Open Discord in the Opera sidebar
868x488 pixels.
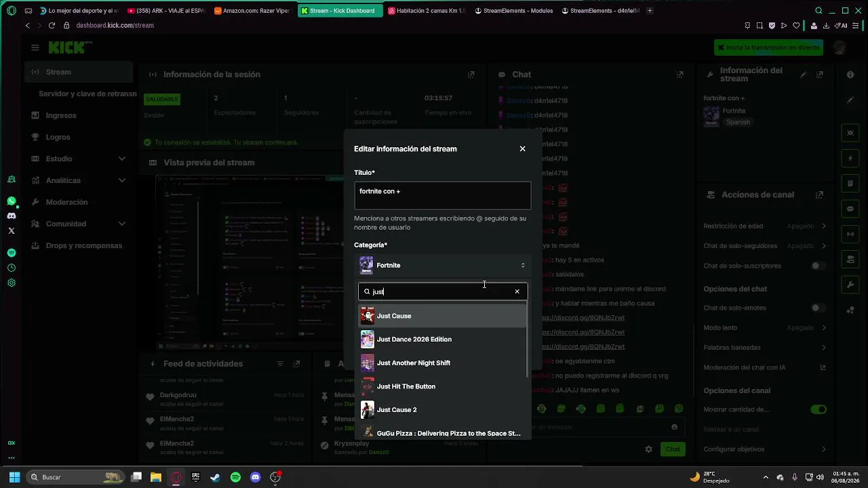[12, 216]
